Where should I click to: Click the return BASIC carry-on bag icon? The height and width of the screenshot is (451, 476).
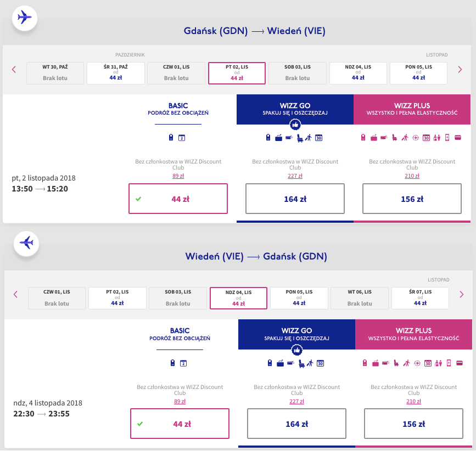[x=173, y=363]
